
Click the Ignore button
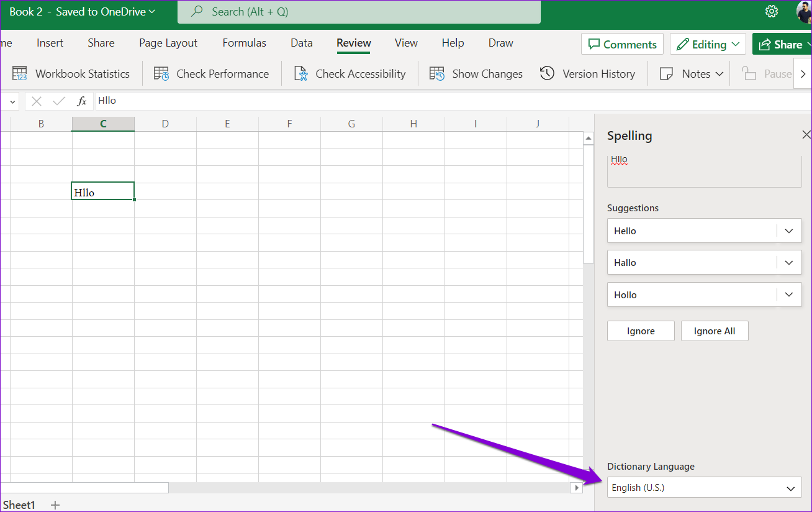[x=641, y=331]
